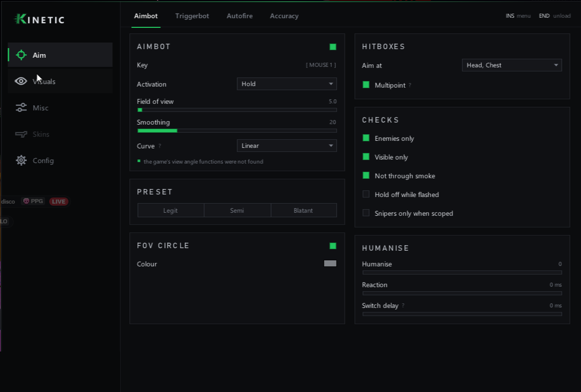
Task: Click the help mark beside Switch delay
Action: point(403,305)
